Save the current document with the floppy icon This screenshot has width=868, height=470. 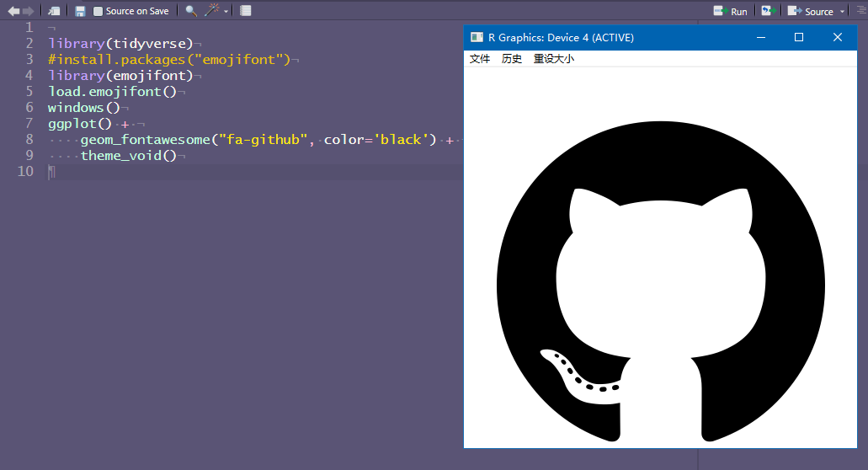point(80,11)
